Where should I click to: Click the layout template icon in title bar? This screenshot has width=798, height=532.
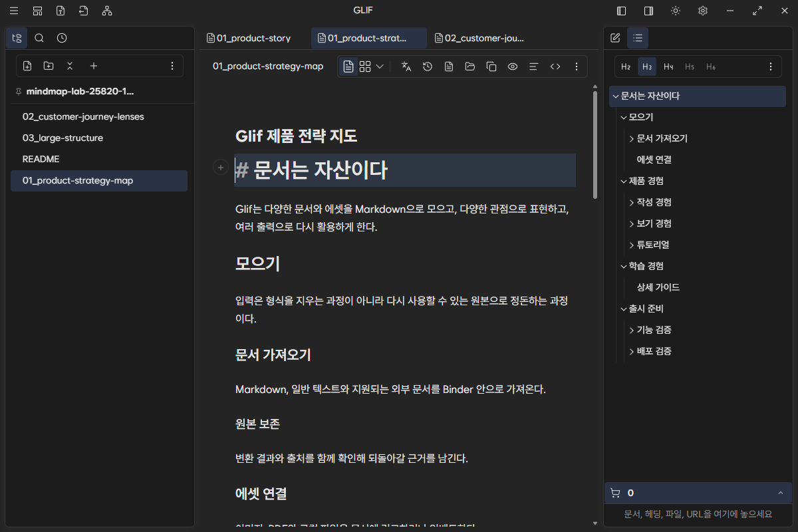[37, 11]
